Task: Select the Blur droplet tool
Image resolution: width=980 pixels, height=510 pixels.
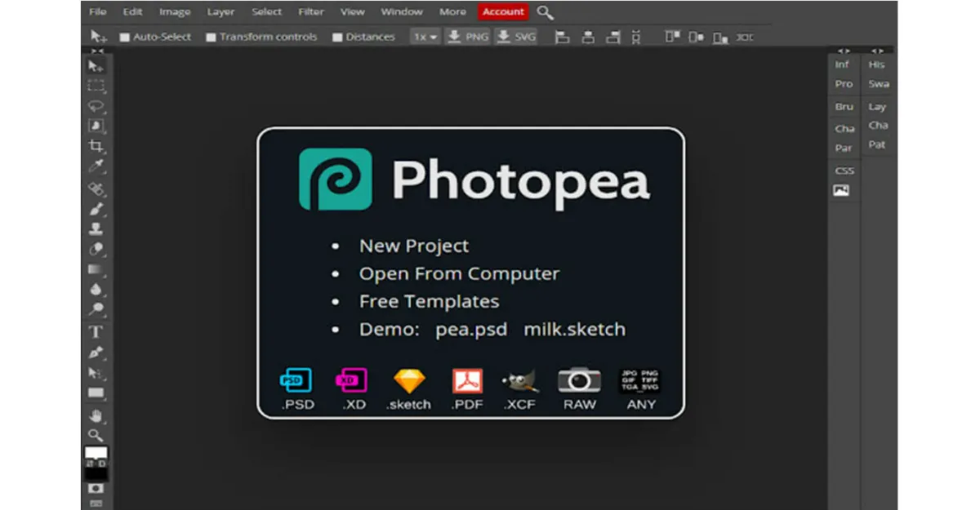Action: [96, 290]
